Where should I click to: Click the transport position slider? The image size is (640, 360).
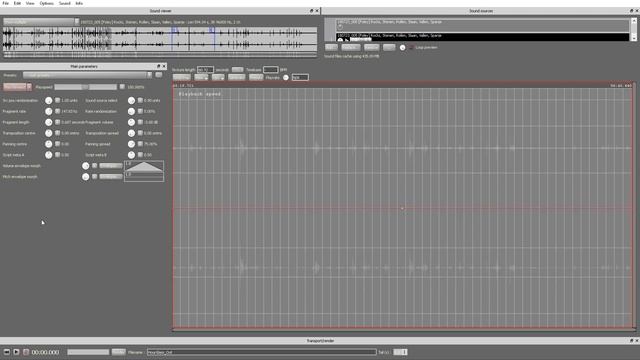(88, 352)
